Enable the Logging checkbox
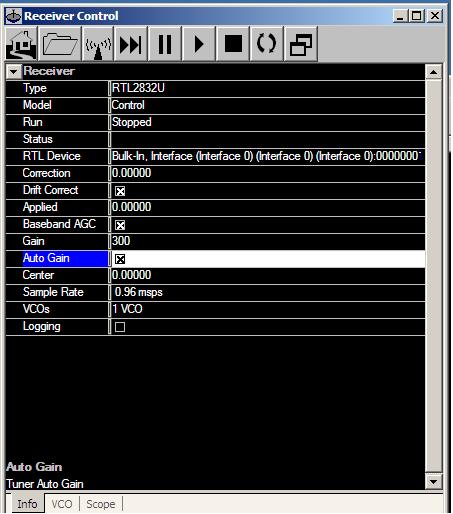This screenshot has height=514, width=453. click(120, 327)
